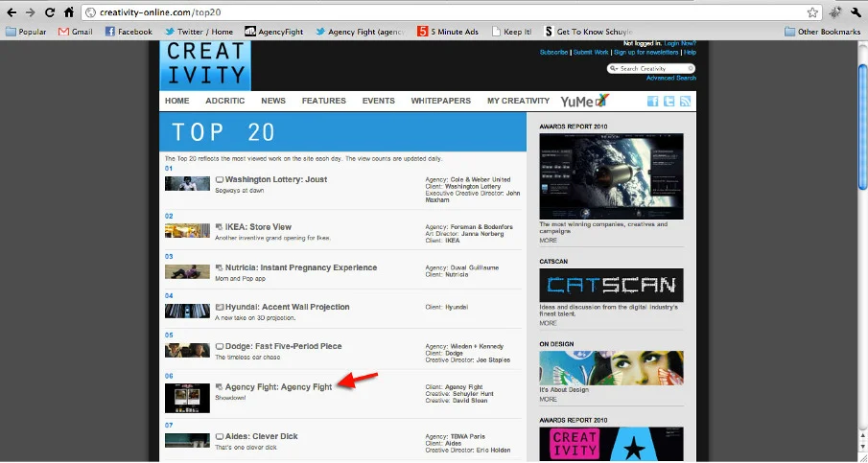The image size is (868, 463).
Task: Click the Agency Fight thumbnail
Action: [187, 398]
